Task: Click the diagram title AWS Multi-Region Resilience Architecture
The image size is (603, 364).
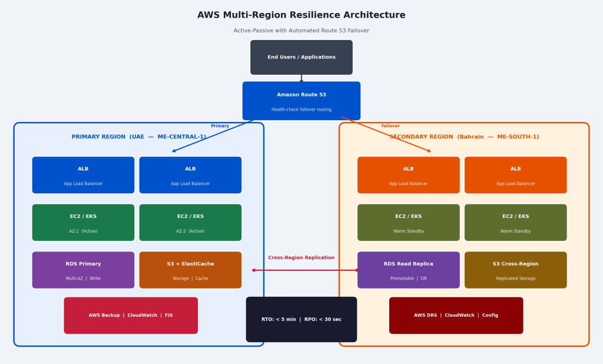Action: [x=301, y=15]
